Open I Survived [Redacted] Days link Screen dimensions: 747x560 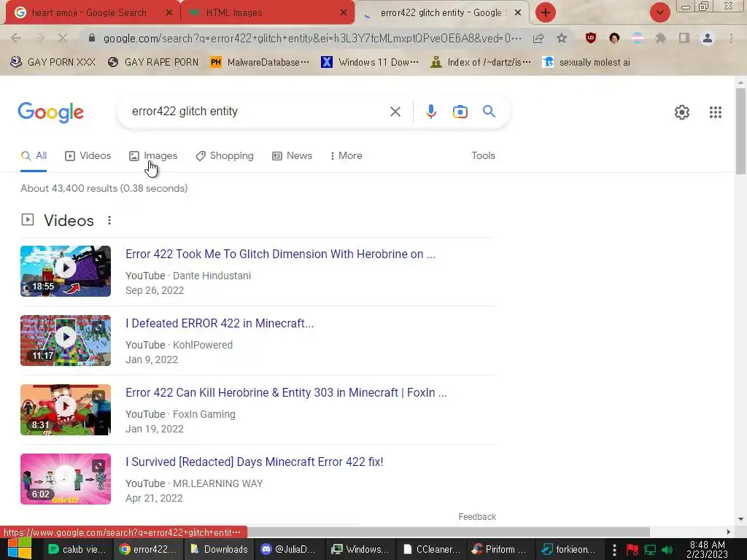click(x=254, y=462)
